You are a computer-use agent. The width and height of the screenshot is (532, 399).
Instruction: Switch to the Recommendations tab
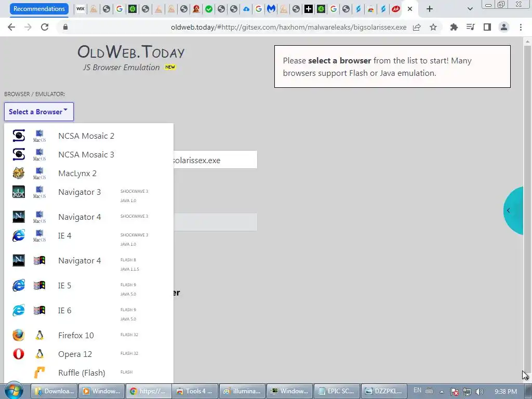pos(39,9)
